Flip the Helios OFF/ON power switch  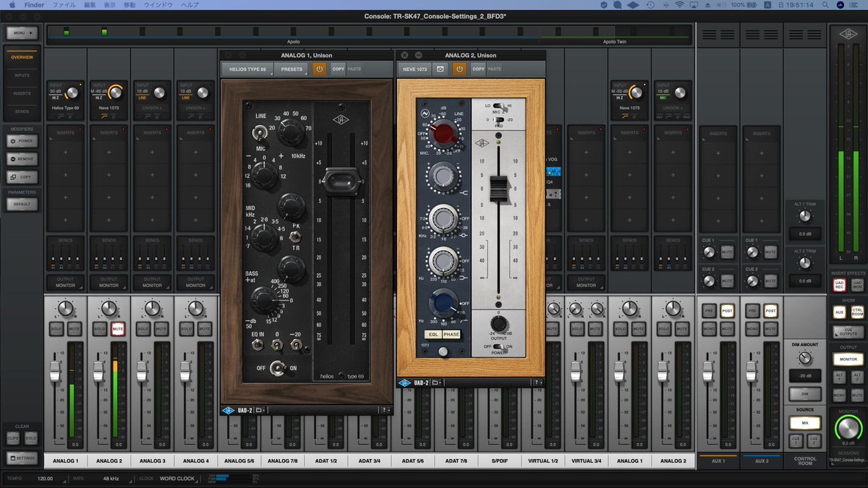[x=276, y=369]
